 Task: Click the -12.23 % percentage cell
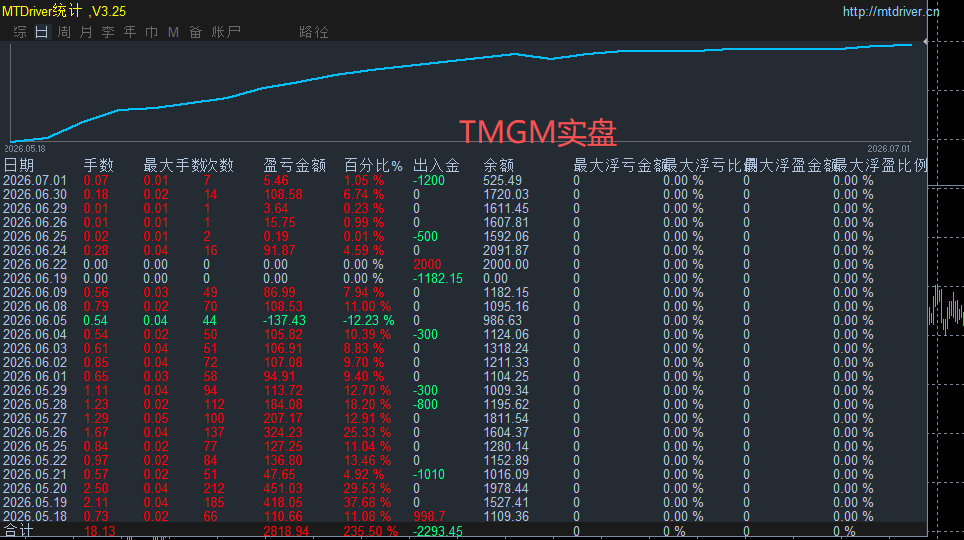[368, 320]
